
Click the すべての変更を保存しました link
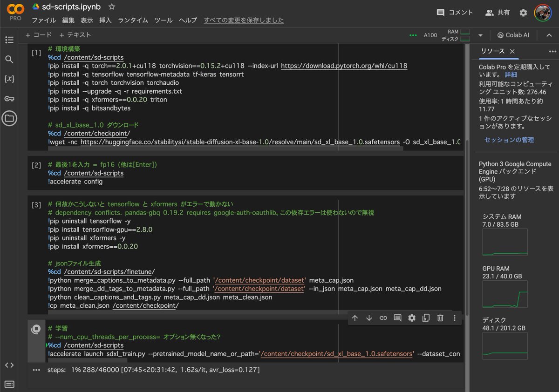(x=244, y=20)
